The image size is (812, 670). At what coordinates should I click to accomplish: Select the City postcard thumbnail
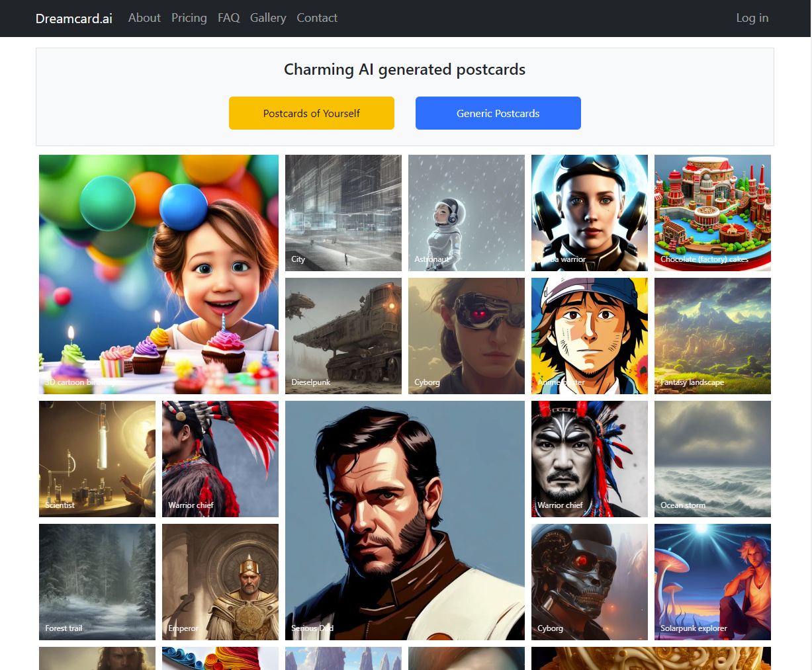point(343,213)
